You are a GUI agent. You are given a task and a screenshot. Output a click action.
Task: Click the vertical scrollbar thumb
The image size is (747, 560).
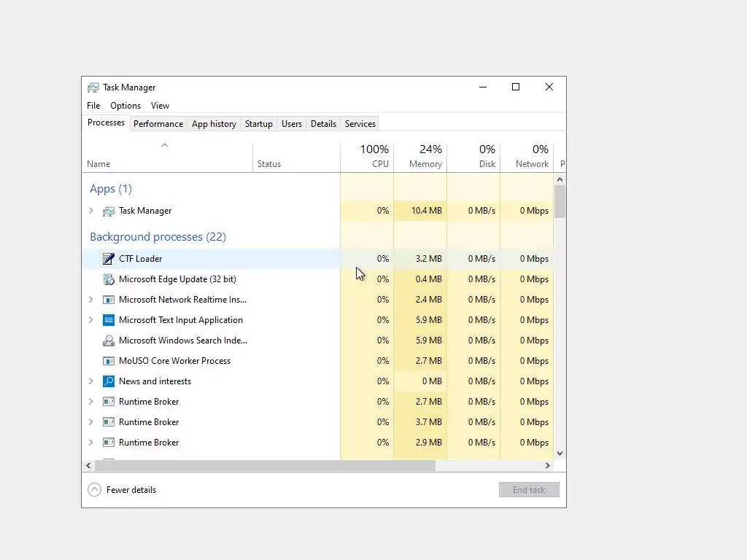[x=560, y=201]
